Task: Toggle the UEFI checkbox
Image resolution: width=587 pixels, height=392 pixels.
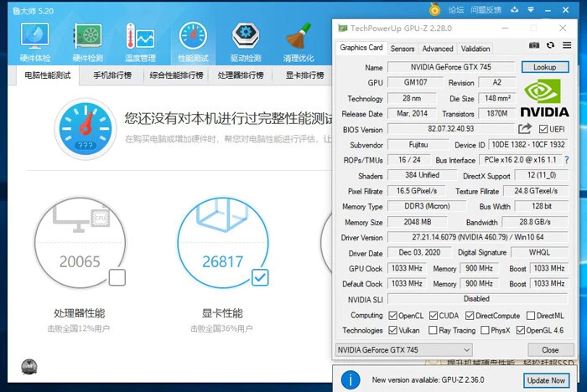Action: pyautogui.click(x=543, y=129)
